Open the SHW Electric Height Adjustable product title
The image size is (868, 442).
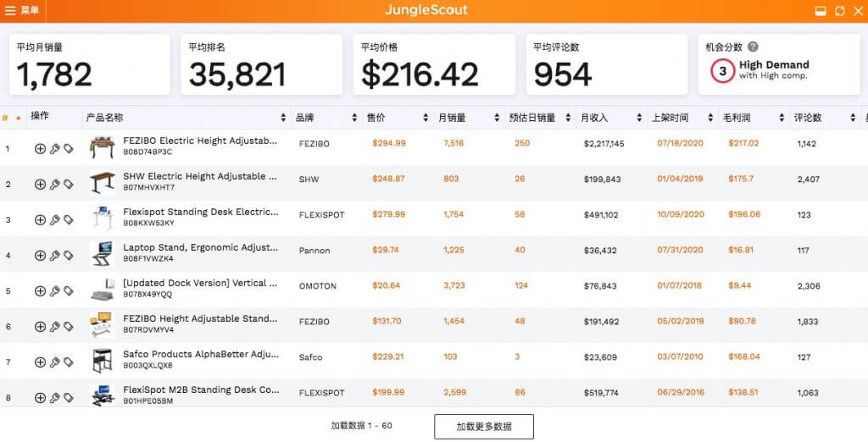tap(200, 176)
